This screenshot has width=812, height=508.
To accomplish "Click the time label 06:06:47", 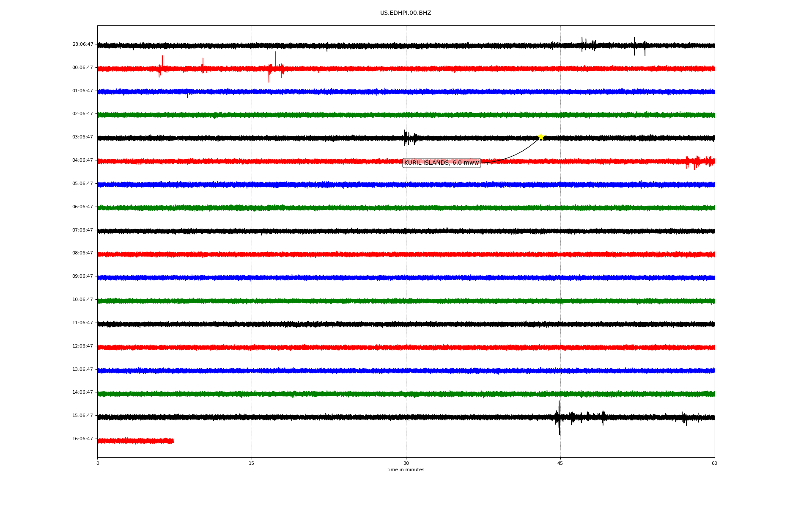I will pyautogui.click(x=83, y=207).
